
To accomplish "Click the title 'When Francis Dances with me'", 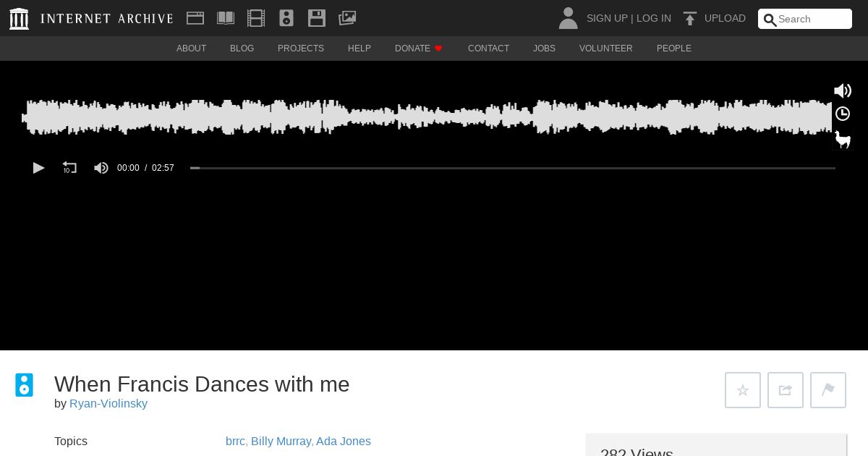I will coord(202,384).
